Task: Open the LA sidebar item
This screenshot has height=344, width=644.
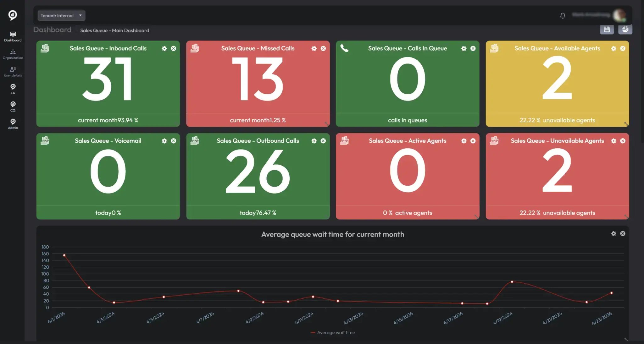Action: click(x=13, y=89)
